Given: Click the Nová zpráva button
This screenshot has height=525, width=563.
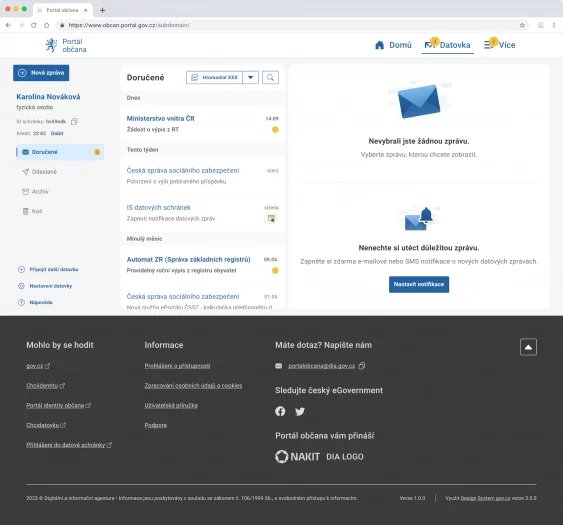Looking at the screenshot, I should coord(41,73).
